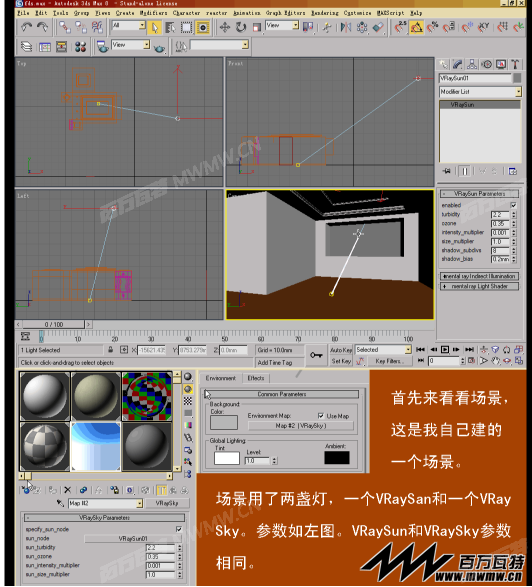Screen dimensions: 532x587
Task: Click the Render teapot icon
Action: point(159,48)
